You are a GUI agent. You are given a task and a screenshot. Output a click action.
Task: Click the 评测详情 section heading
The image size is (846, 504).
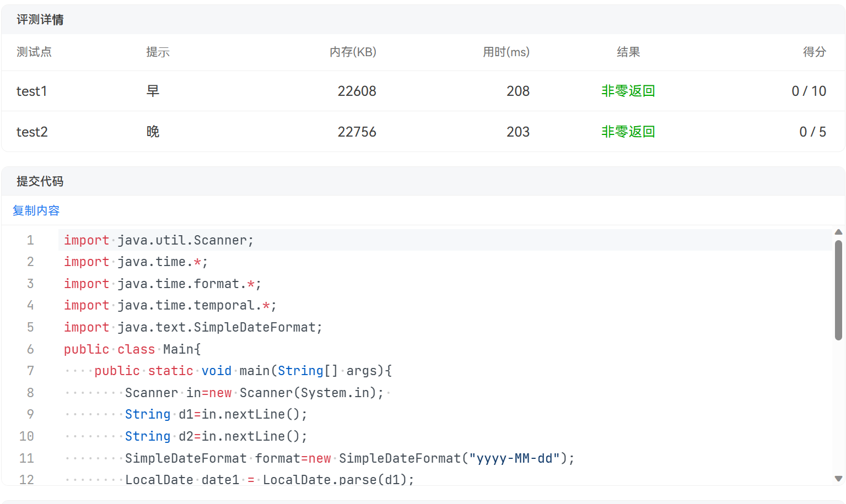[40, 20]
